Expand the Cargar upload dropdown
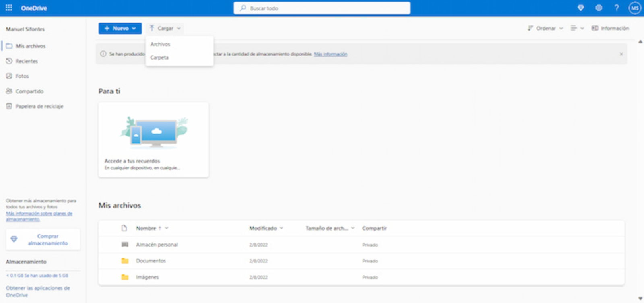Viewport: 644px width, 303px height. point(165,28)
